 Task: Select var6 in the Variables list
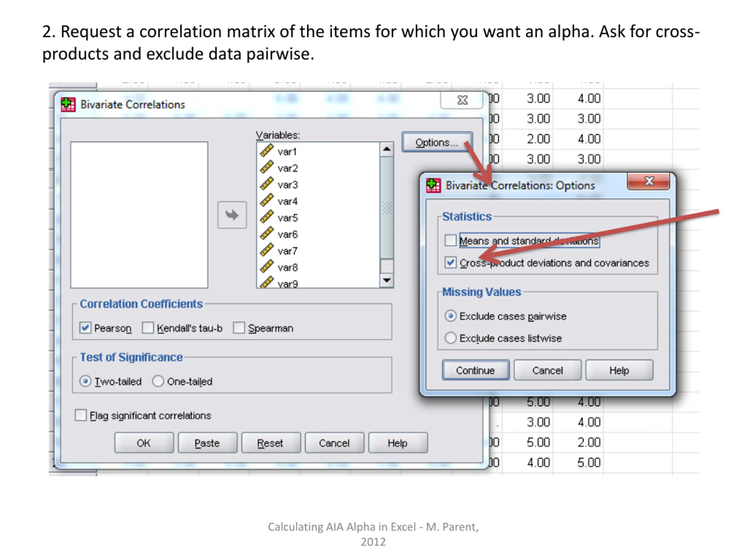(287, 234)
